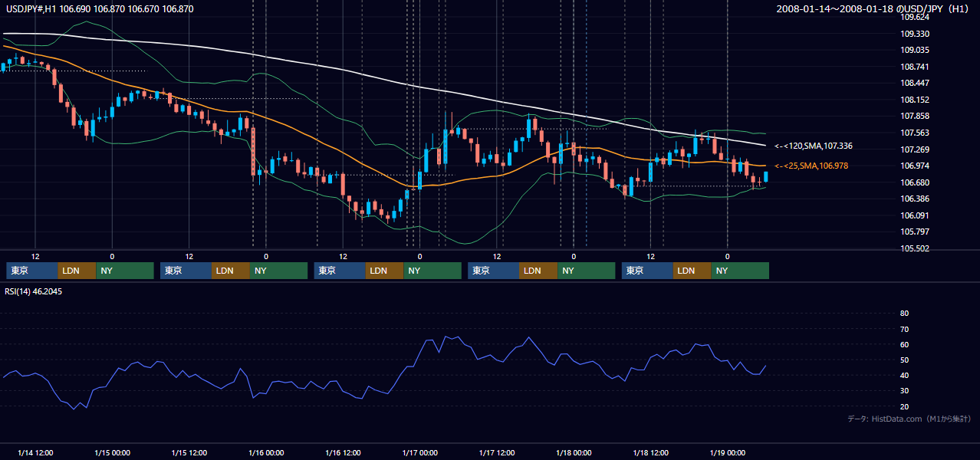Select the 1/18 12:00 time axis label
The width and height of the screenshot is (980, 460).
[651, 452]
